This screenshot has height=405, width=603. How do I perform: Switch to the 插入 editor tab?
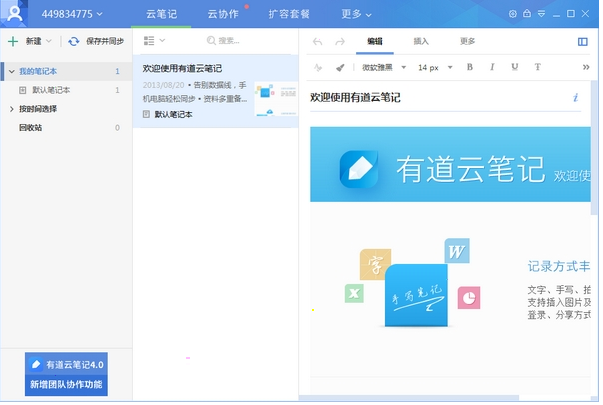421,42
